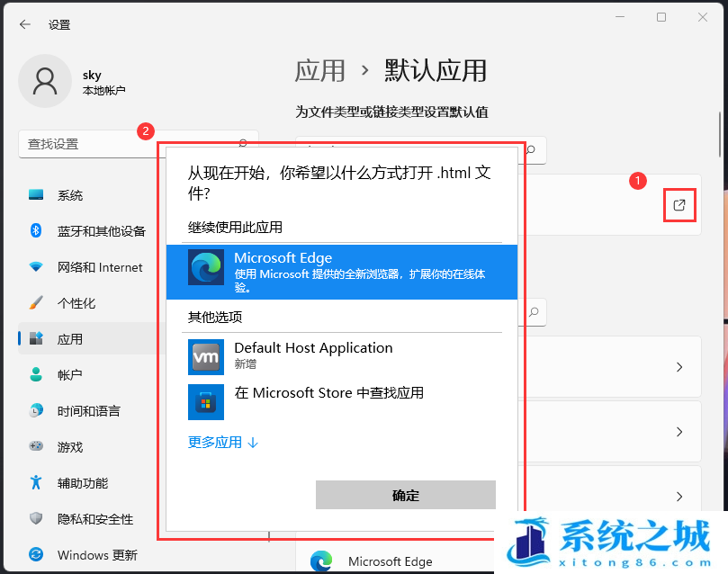Screen dimensions: 728x574
Task: Click the sky user avatar icon
Action: (44, 80)
